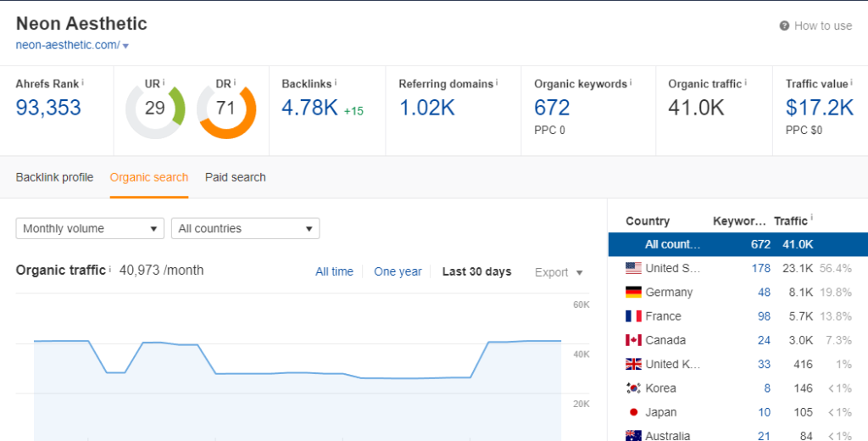Click info icon next to Organic traffic chart title
868x441 pixels.
point(109,269)
